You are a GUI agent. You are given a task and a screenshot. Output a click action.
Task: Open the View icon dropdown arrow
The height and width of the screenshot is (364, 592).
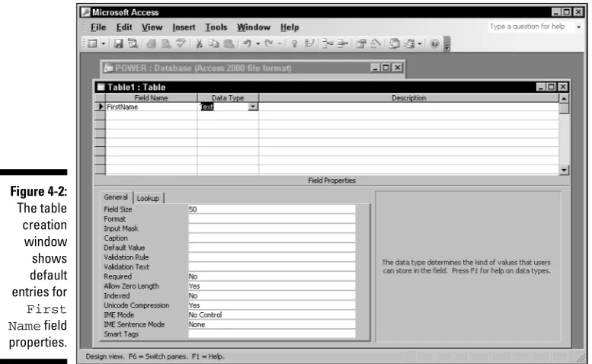[103, 43]
